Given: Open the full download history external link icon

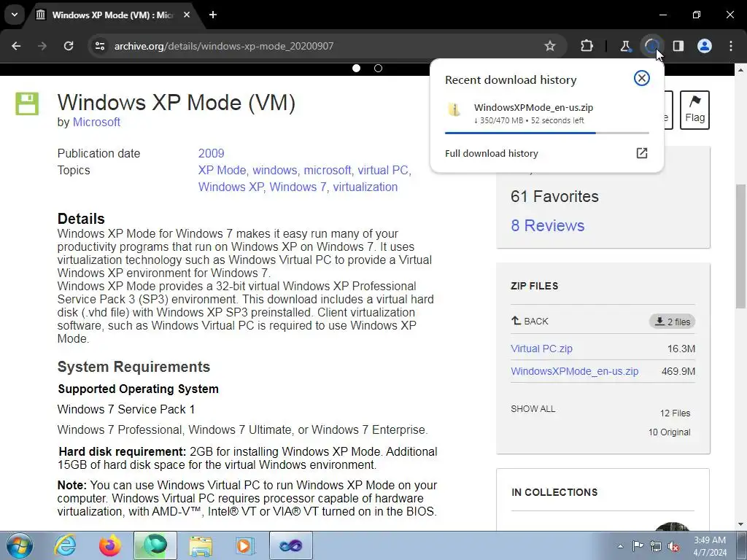Looking at the screenshot, I should (x=642, y=153).
